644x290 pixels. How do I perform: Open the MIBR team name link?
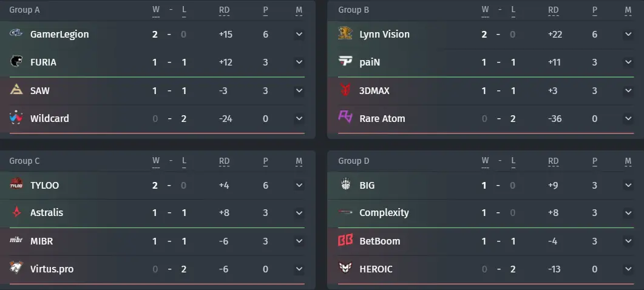coord(41,241)
